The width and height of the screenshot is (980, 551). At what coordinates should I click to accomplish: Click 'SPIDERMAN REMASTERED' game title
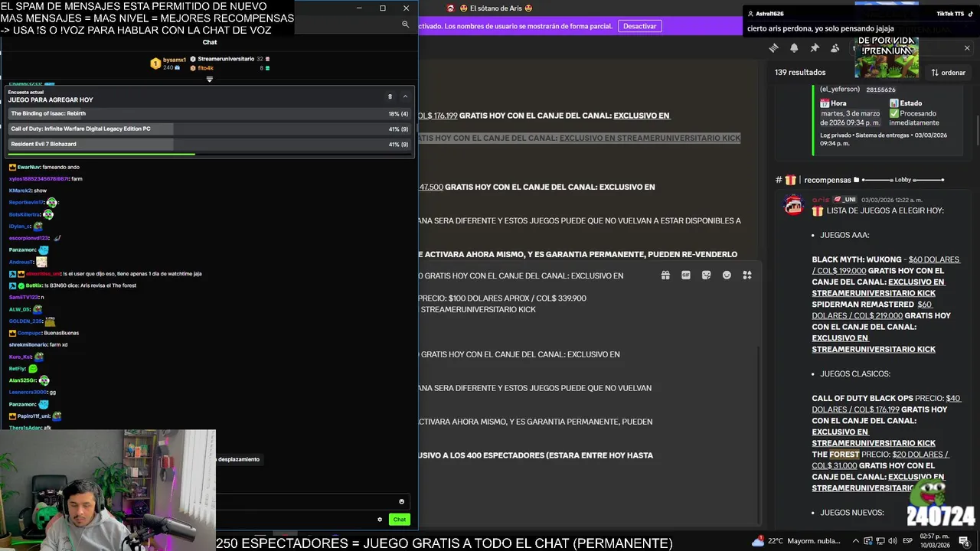point(864,305)
